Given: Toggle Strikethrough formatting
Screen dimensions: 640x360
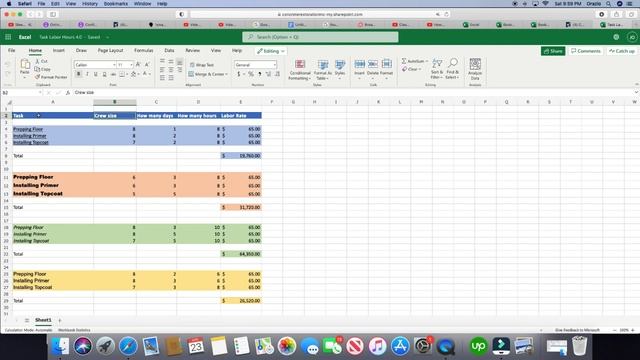Looking at the screenshot, I should point(113,74).
